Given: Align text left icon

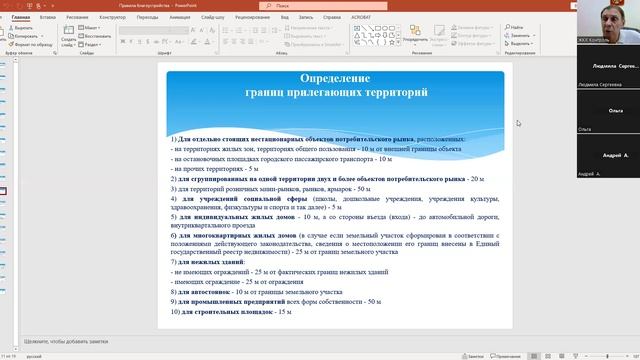Looking at the screenshot, I should click(225, 42).
